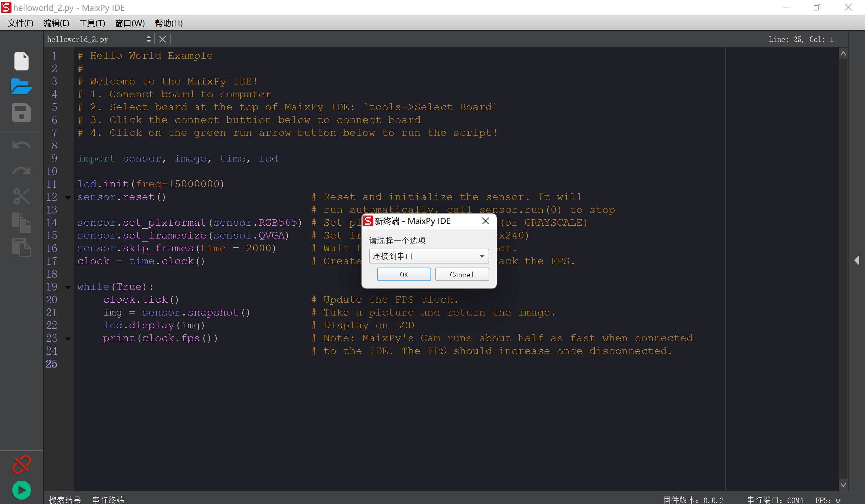The image size is (865, 504).
Task: Open the 文件(F) menu
Action: (x=21, y=23)
